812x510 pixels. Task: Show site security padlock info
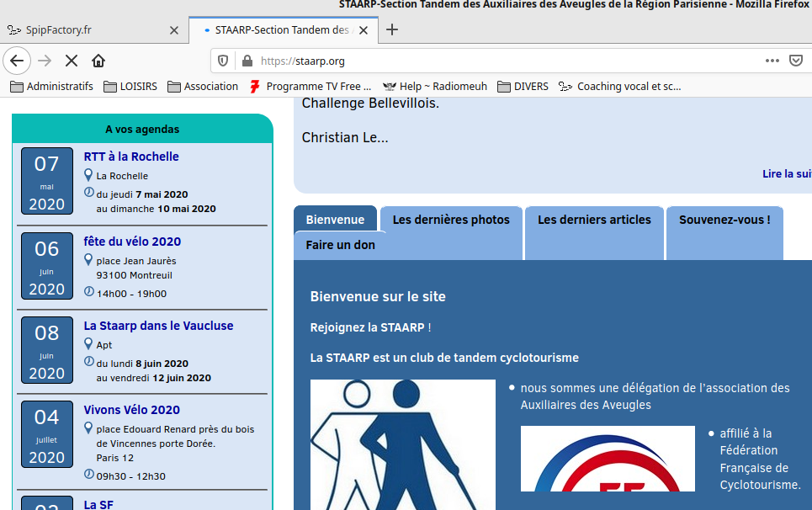pyautogui.click(x=247, y=61)
